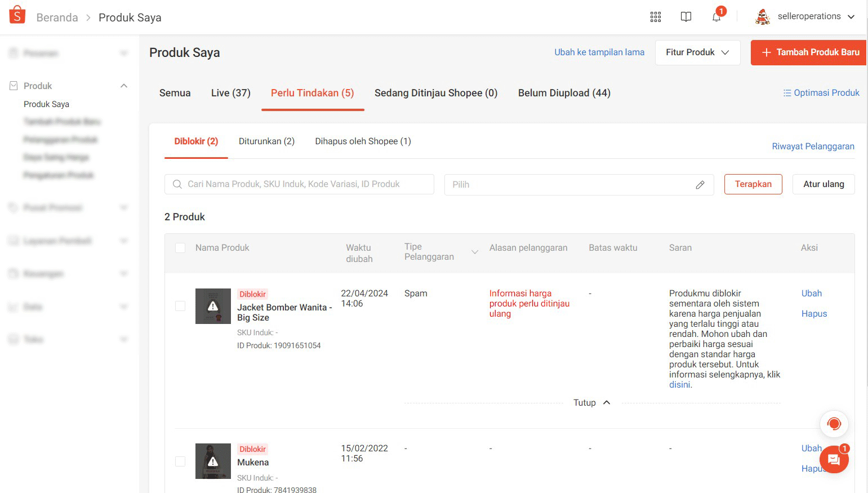Open the seller education book icon

pyautogui.click(x=686, y=17)
